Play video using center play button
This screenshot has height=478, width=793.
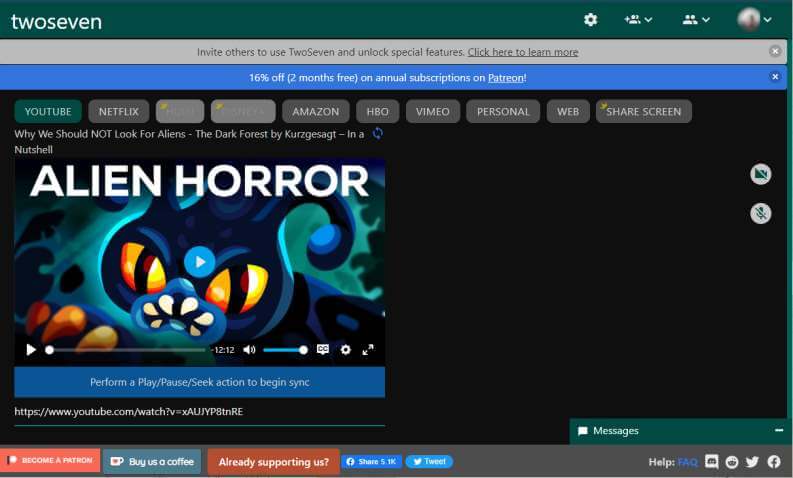coord(200,262)
